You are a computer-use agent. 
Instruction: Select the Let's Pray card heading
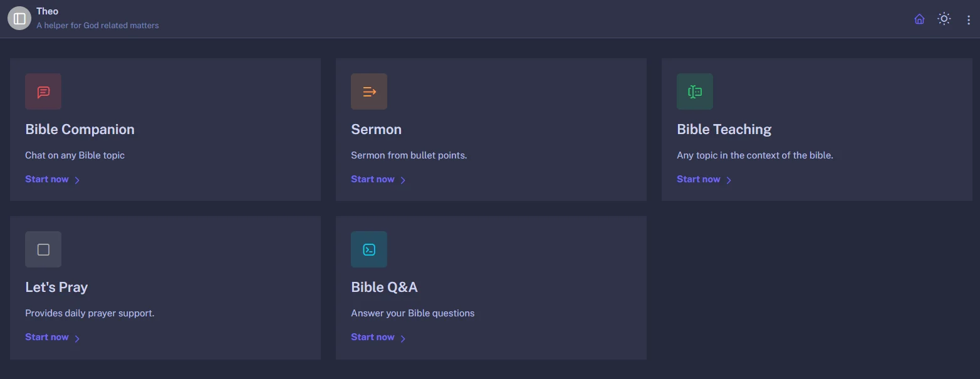coord(56,288)
